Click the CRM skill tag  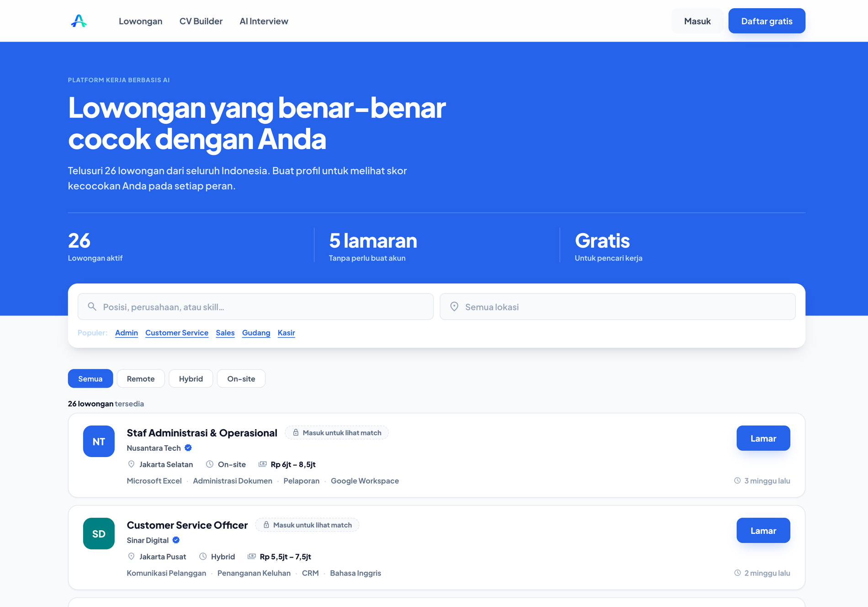(310, 573)
